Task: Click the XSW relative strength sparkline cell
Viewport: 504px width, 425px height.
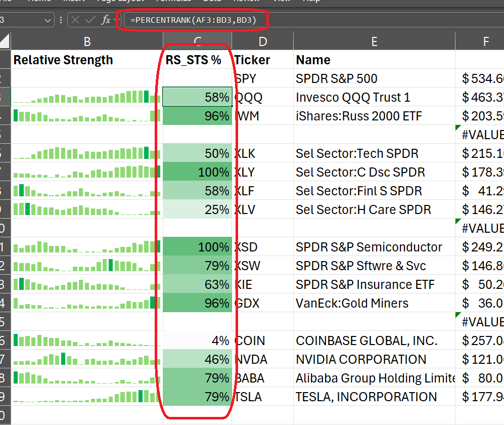Action: click(87, 266)
